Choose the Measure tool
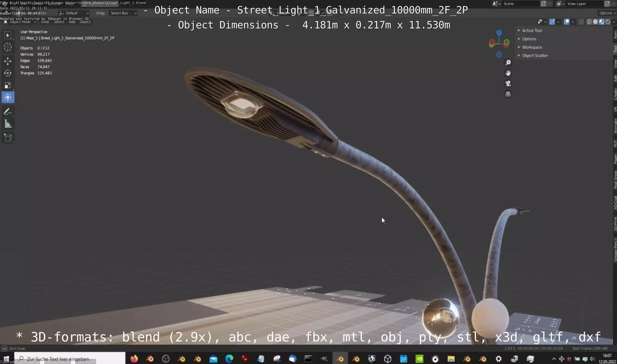Viewport: 617px width, 364px height. click(8, 124)
